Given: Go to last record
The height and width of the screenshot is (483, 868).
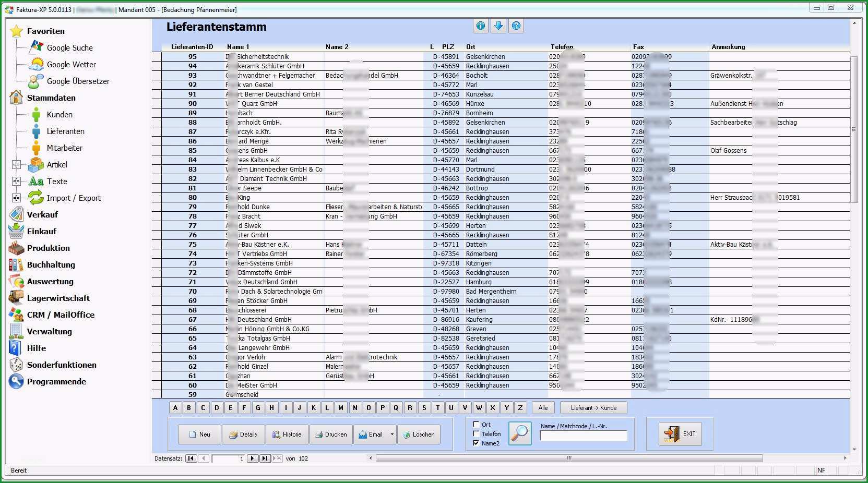Looking at the screenshot, I should 265,458.
